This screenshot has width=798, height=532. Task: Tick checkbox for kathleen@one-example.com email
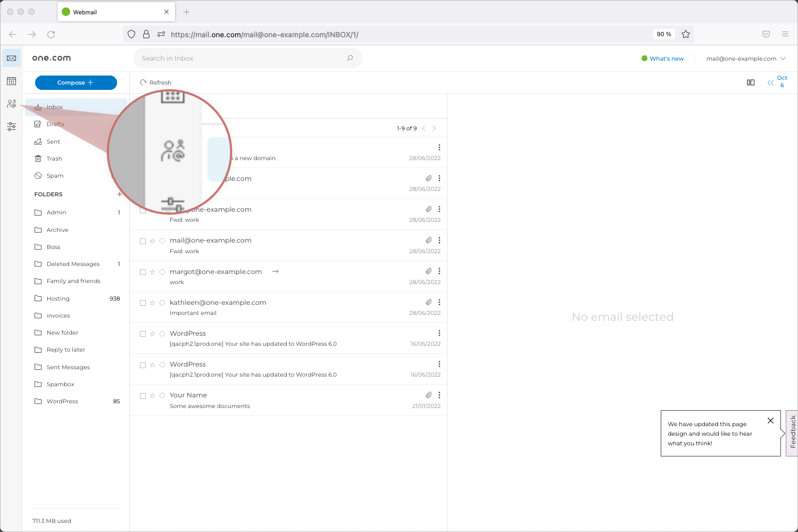point(143,303)
